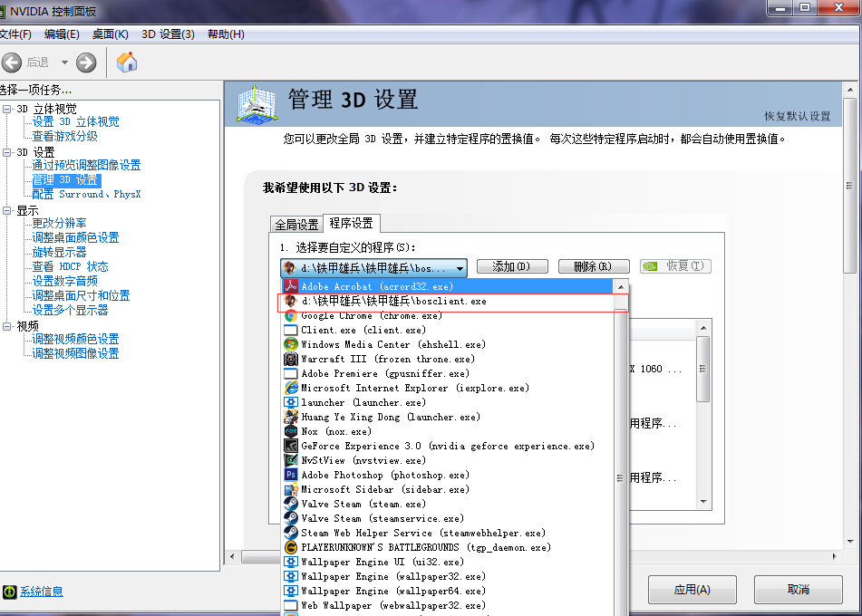862x616 pixels.
Task: Click the 恢复(I) button
Action: 675,266
